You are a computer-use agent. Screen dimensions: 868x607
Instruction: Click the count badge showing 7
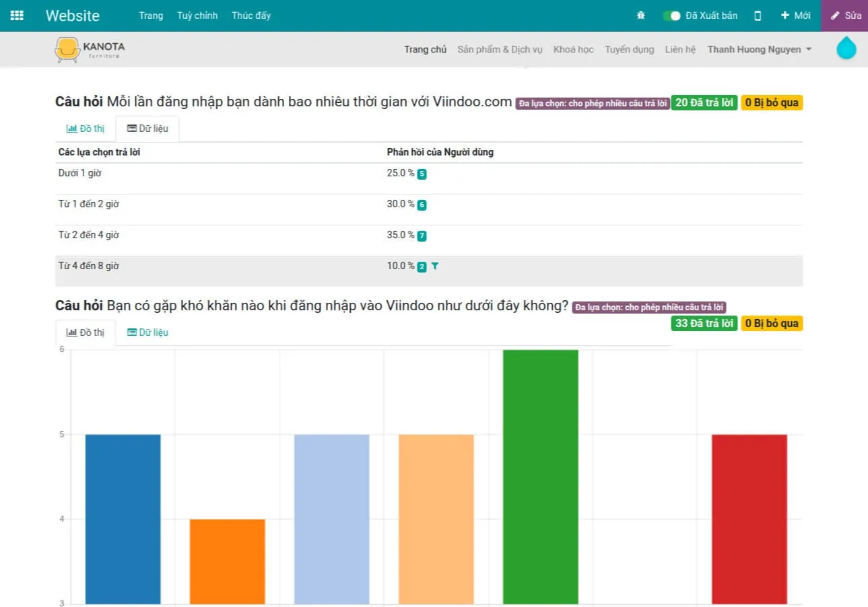tap(422, 236)
